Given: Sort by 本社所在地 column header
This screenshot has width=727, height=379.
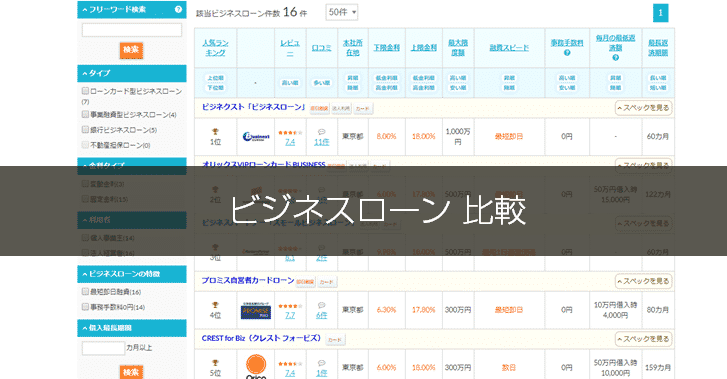Looking at the screenshot, I should 352,48.
